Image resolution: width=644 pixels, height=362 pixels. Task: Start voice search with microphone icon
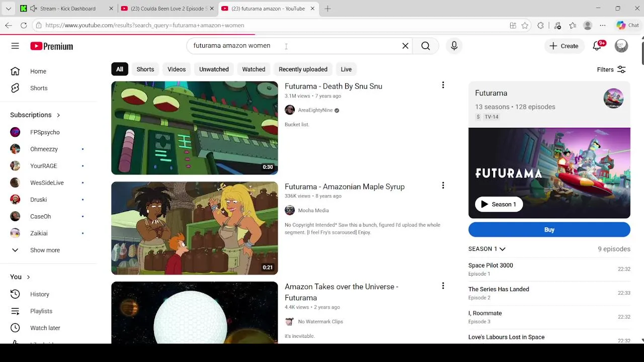click(454, 46)
